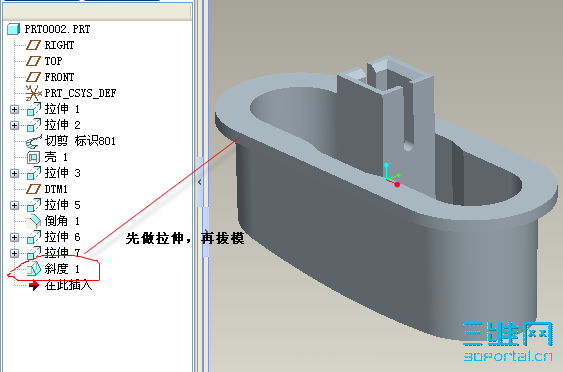
Task: Expand the 拉伸 7 tree node
Action: pyautogui.click(x=14, y=253)
